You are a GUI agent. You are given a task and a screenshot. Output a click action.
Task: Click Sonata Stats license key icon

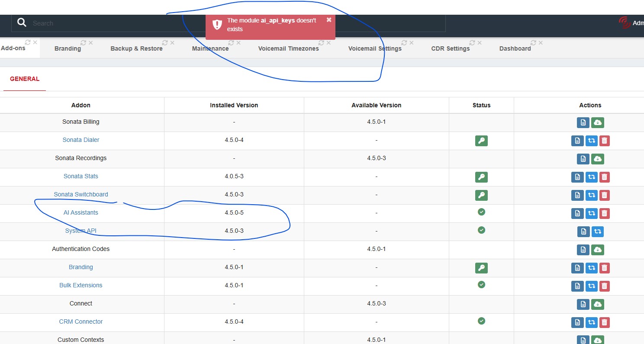pyautogui.click(x=481, y=177)
